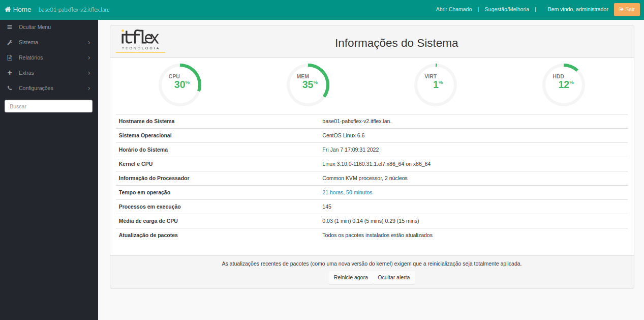Click the Atualização de pacotes label
The width and height of the screenshot is (644, 320).
pos(148,236)
